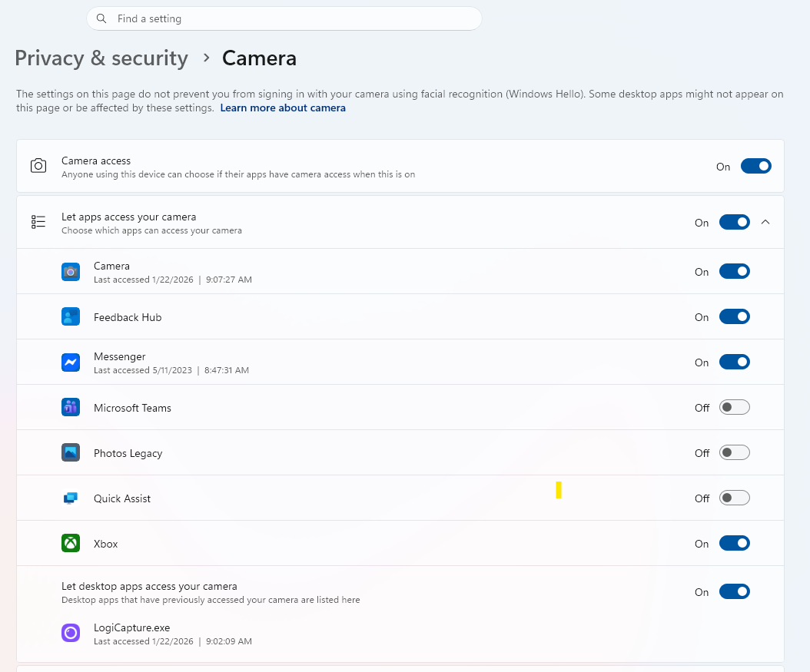Click the "Let apps access your camera" heading
This screenshot has width=810, height=672.
point(128,217)
